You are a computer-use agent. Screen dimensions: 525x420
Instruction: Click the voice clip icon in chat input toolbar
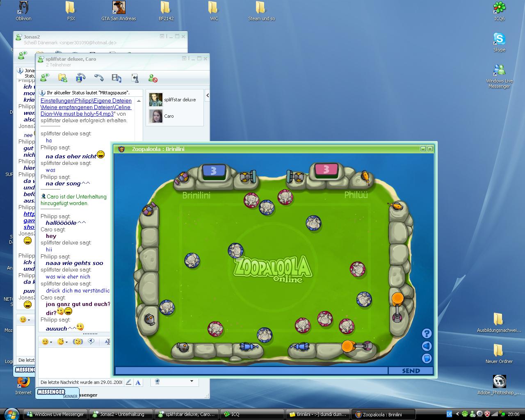pos(91,341)
